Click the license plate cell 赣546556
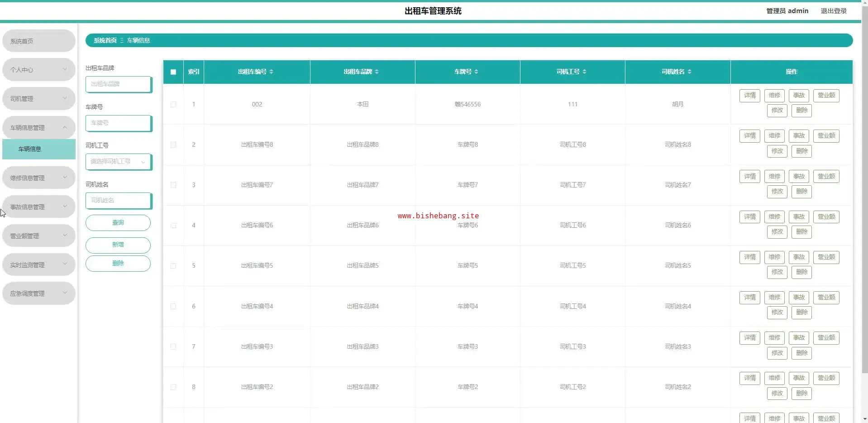868x423 pixels. pos(467,104)
